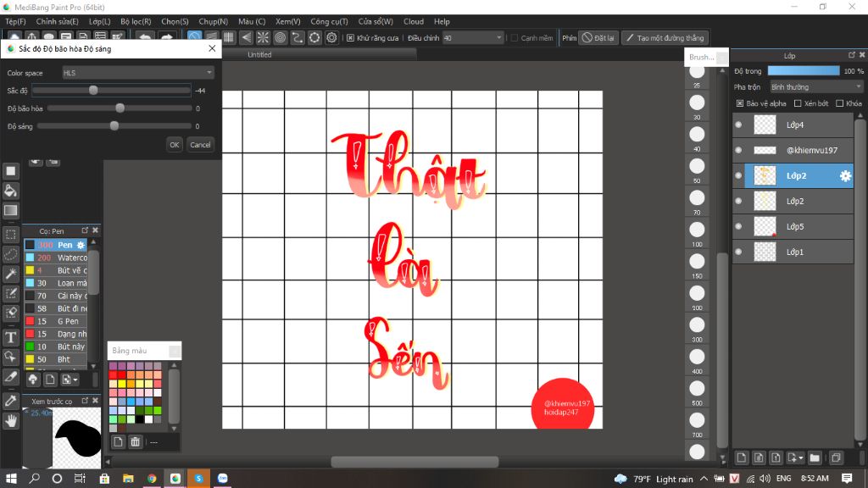Choose the 100 brush size preset
The image size is (868, 488).
(x=697, y=230)
